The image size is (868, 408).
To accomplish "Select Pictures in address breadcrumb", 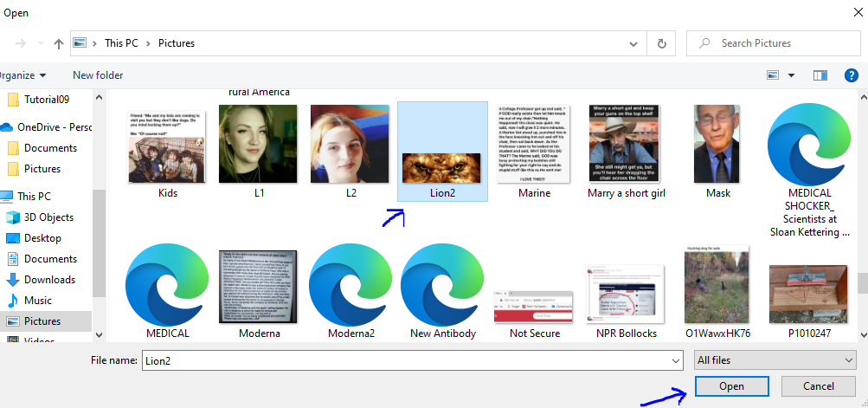I will click(x=177, y=43).
